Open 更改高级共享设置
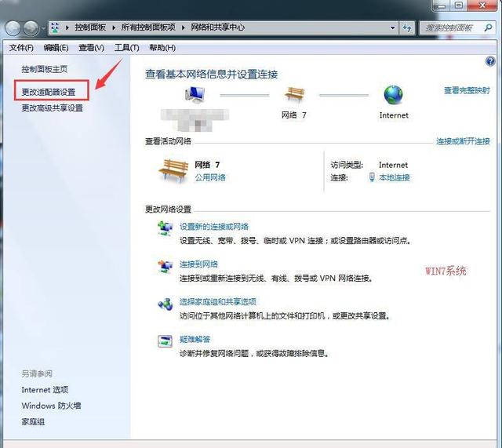The image size is (502, 448). coord(53,108)
